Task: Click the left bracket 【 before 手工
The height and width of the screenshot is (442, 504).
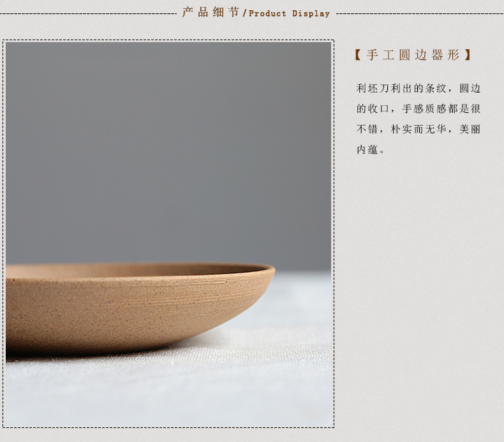Action: tap(358, 55)
